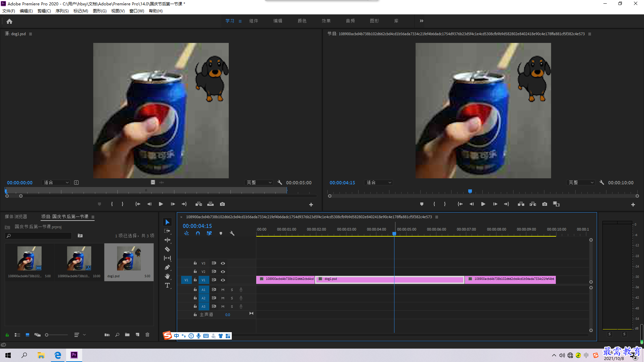This screenshot has width=644, height=362.
Task: Select dog1.psd thumbnail in project panel
Action: click(129, 258)
